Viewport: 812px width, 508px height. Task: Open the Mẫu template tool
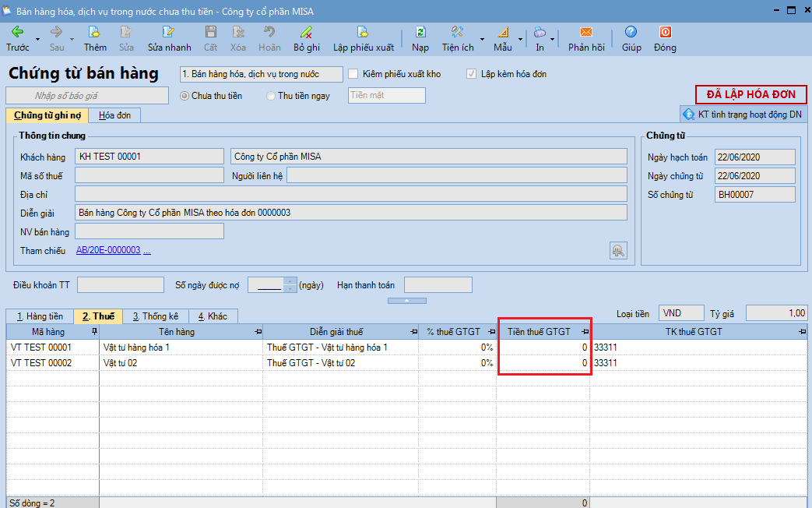click(x=502, y=40)
